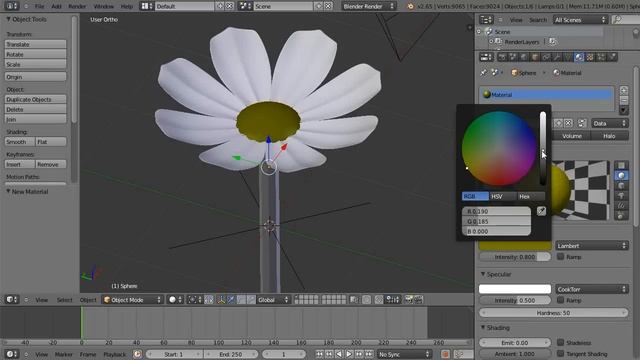640x360 pixels.
Task: Add a new material slot with plus
Action: tap(623, 90)
